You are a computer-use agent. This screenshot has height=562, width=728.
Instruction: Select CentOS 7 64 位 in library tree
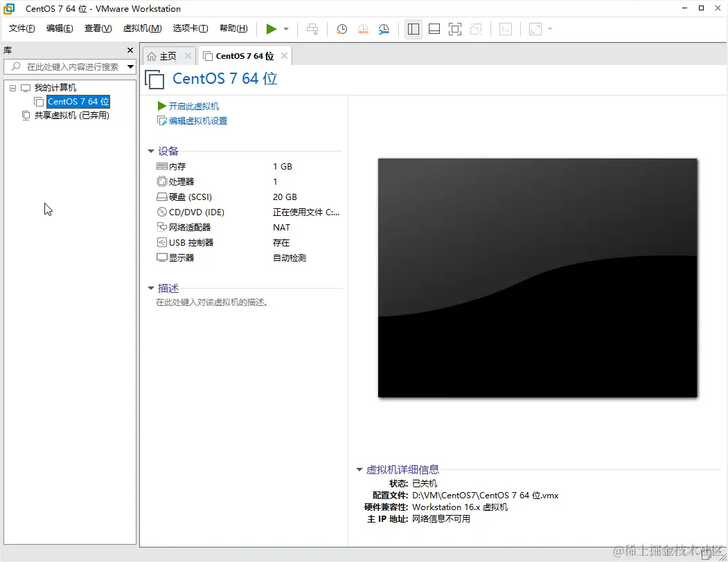pyautogui.click(x=78, y=102)
